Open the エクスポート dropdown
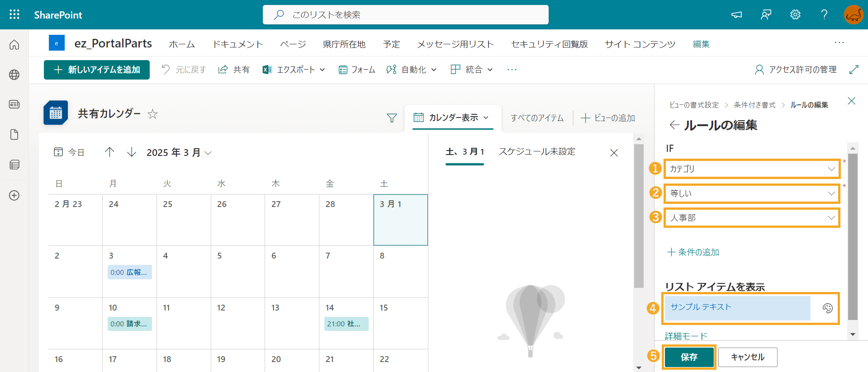The height and width of the screenshot is (372, 868). coord(294,70)
